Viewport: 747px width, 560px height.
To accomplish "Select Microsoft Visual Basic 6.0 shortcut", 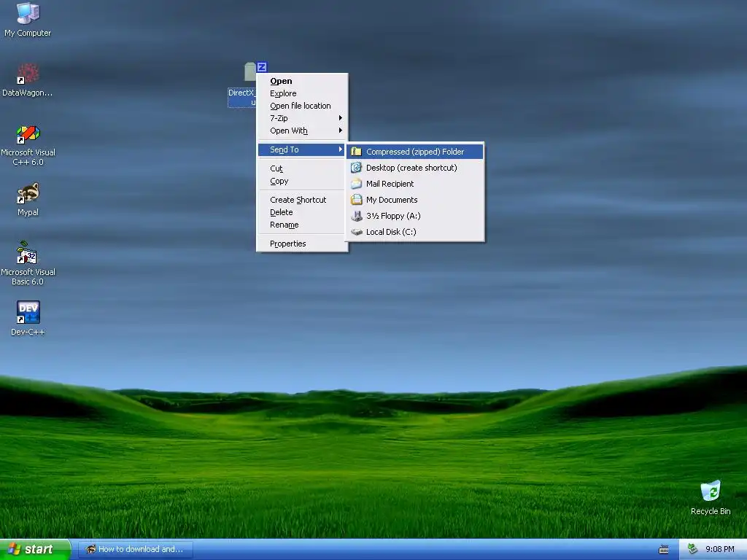I will tap(28, 263).
